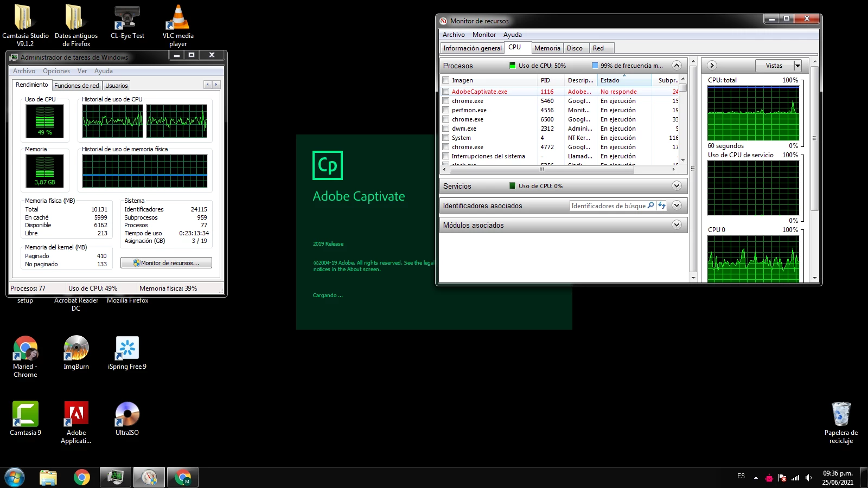Tick the chrome.exe PID 4772 checkbox
868x488 pixels.
tap(446, 147)
